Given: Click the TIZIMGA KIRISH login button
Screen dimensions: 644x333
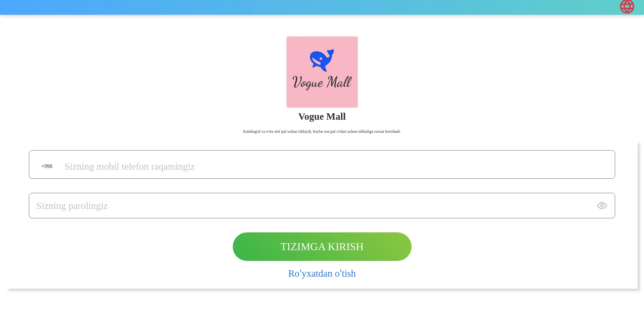Looking at the screenshot, I should (322, 247).
